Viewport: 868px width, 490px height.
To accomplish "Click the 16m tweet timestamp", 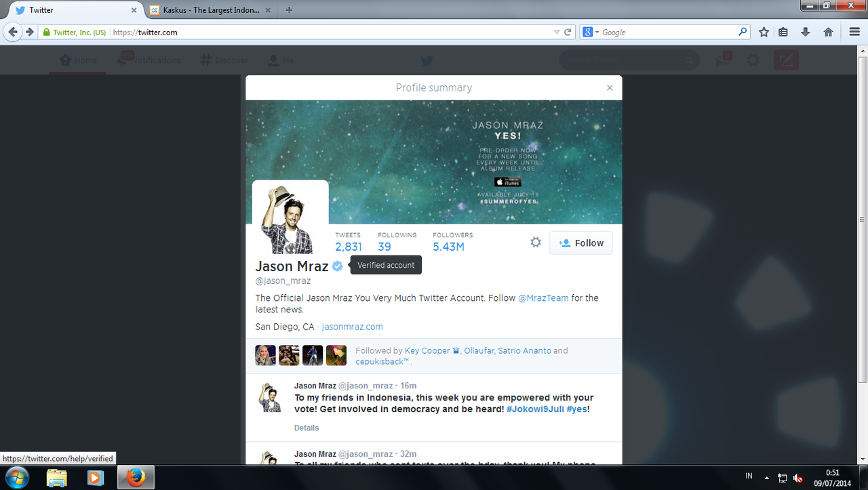I will coord(408,386).
